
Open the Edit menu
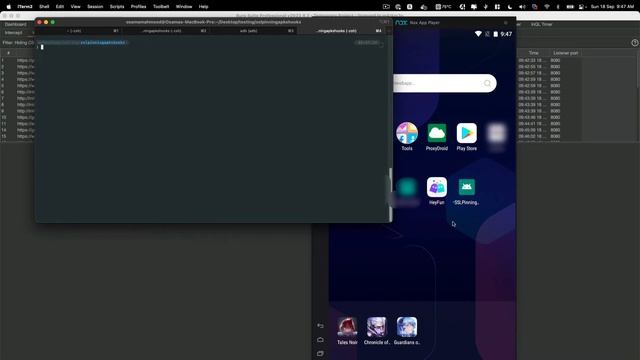pos(60,7)
